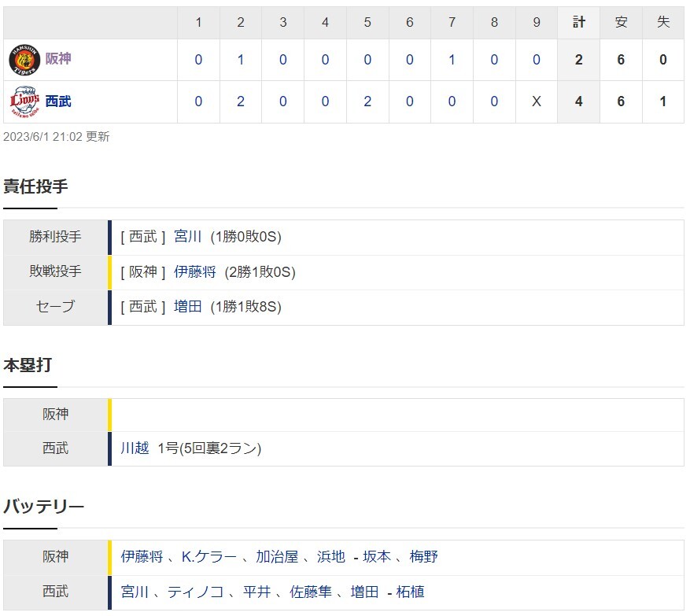This screenshot has height=616, width=690.
Task: Click 浜地 in Hanshin battery list
Action: pyautogui.click(x=331, y=556)
